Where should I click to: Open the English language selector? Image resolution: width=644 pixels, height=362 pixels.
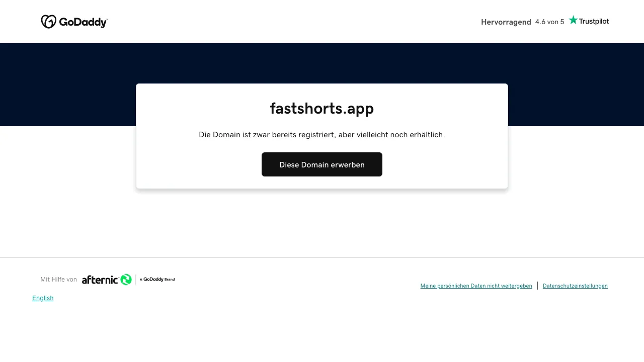[43, 298]
